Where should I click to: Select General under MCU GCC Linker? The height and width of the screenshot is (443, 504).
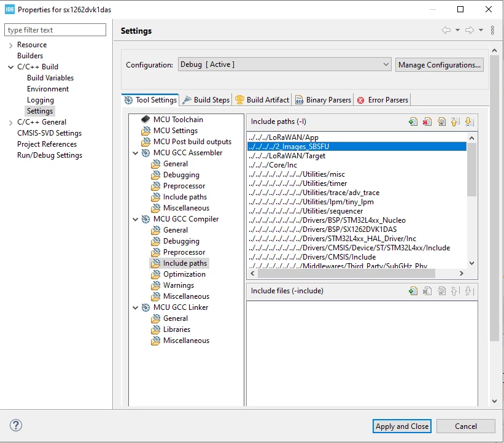[x=169, y=318]
